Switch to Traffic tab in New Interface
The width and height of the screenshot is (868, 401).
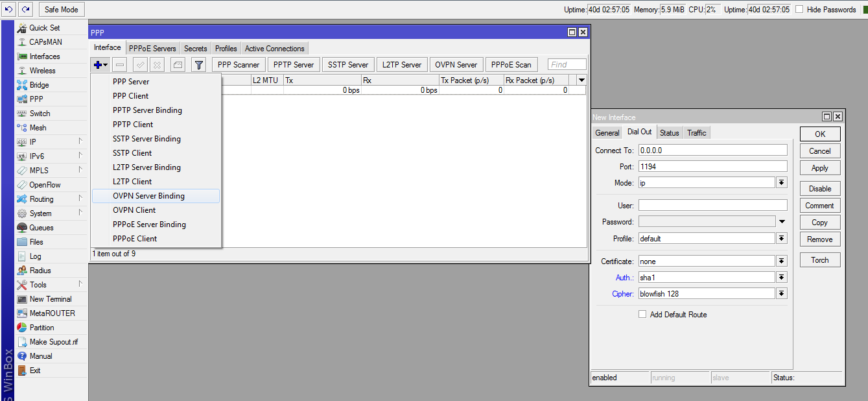pos(697,133)
